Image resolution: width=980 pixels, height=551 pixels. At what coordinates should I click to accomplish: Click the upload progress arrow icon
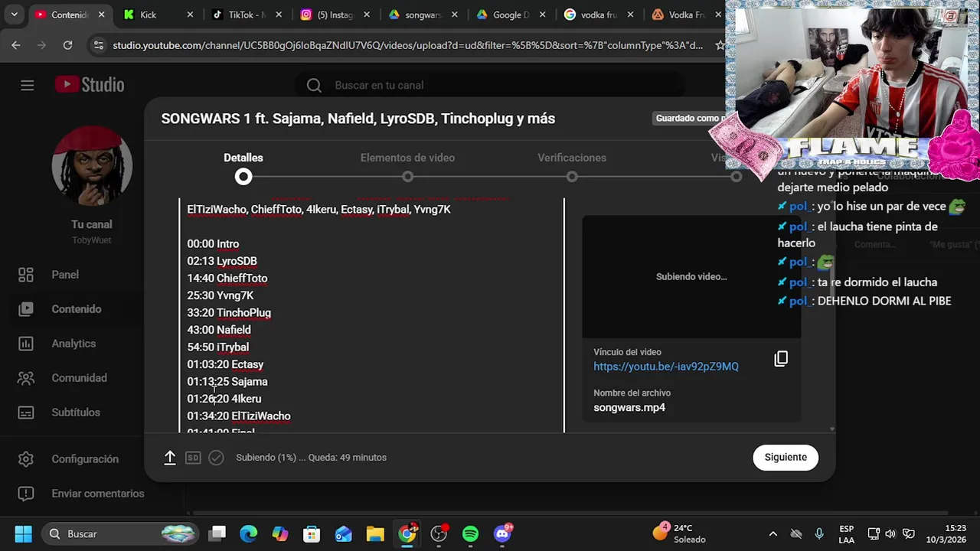point(170,458)
